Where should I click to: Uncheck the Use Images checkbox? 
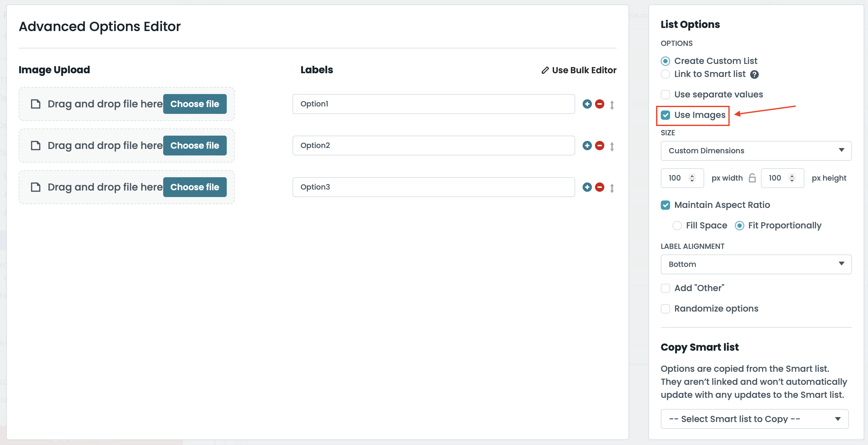(665, 115)
